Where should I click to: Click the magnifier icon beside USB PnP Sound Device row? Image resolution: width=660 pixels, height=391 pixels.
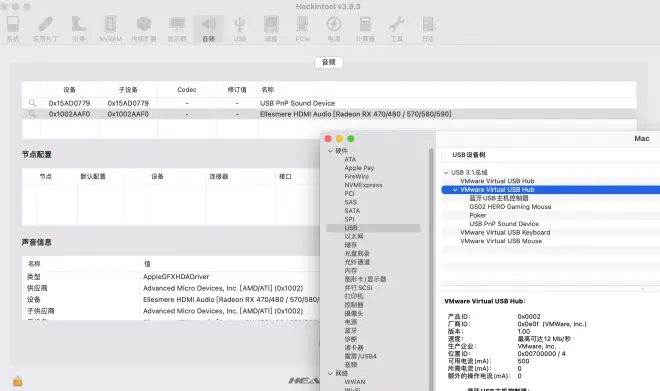pyautogui.click(x=32, y=103)
